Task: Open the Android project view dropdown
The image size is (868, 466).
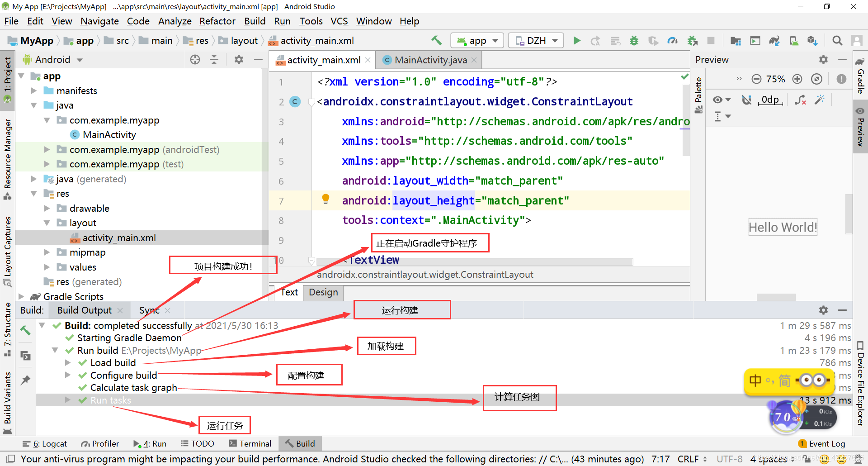Action: [53, 60]
